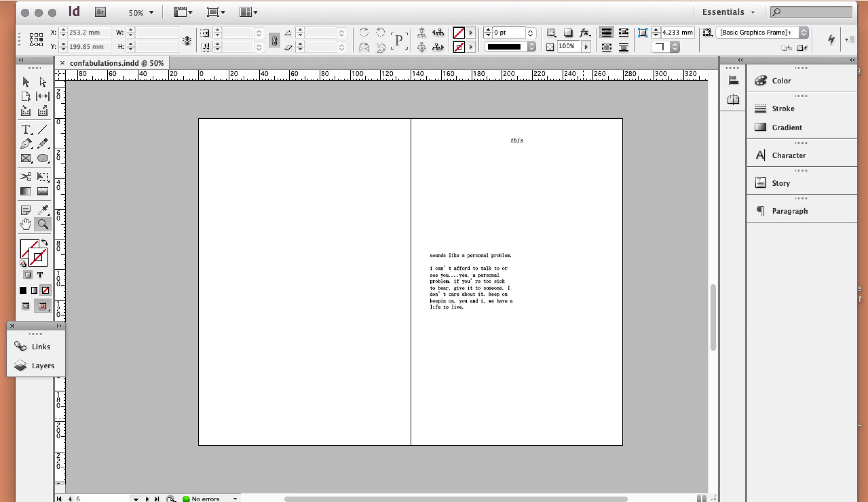Go to next page arrow
Image resolution: width=868 pixels, height=502 pixels.
pyautogui.click(x=147, y=499)
